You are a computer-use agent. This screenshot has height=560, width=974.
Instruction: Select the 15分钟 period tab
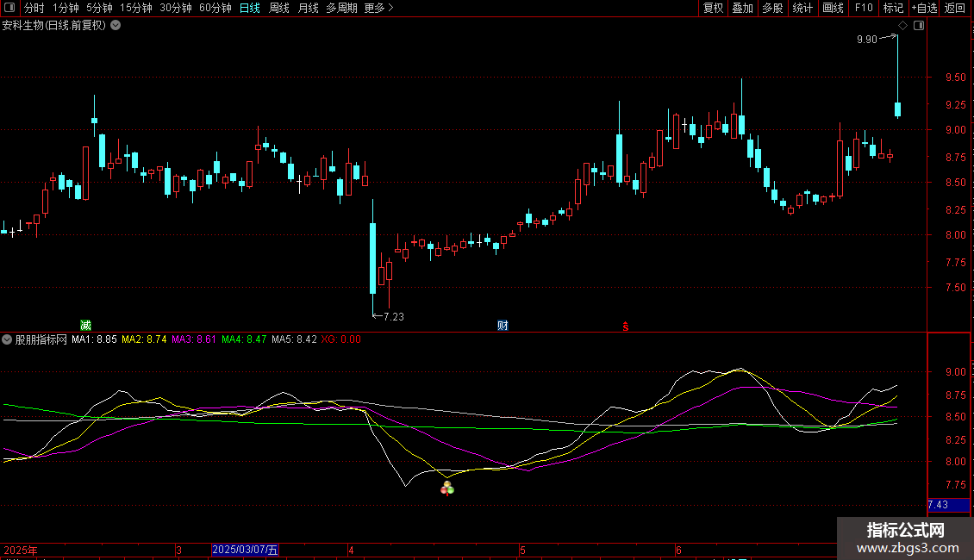click(136, 8)
